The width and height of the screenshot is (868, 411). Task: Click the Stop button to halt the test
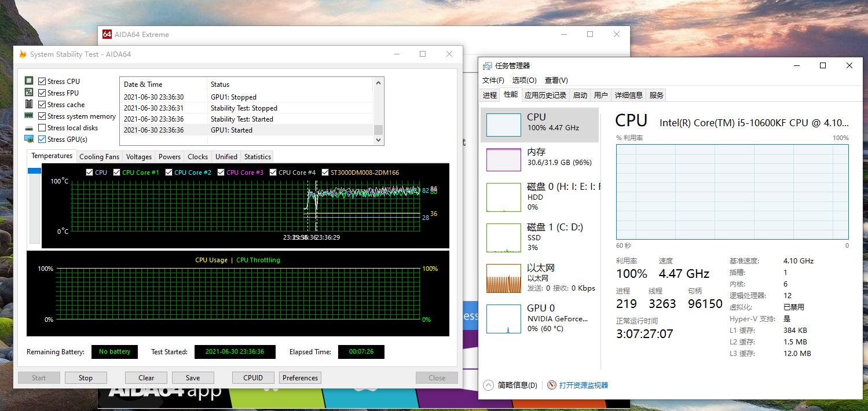tap(86, 377)
